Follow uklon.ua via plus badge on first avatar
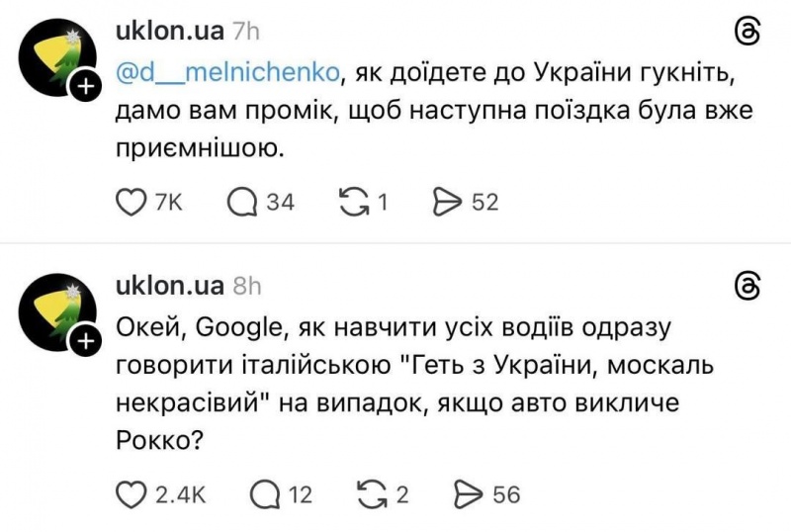 [x=85, y=88]
